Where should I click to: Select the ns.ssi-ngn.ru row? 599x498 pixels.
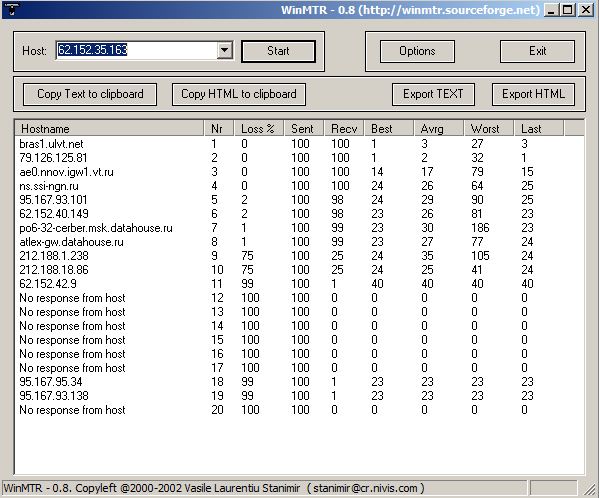[x=300, y=186]
